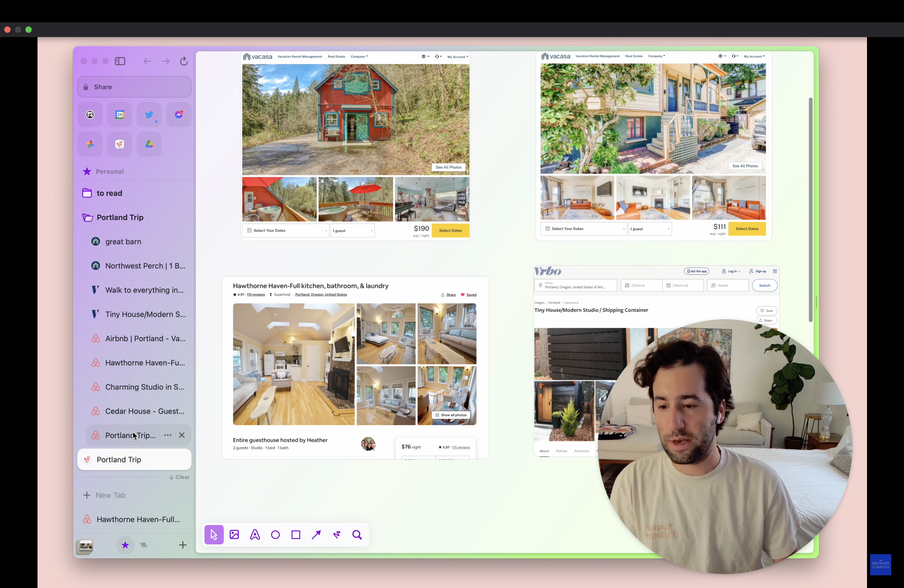Close the hovered Portland Trip tab
Screen dimensions: 904x588
pyautogui.click(x=182, y=435)
